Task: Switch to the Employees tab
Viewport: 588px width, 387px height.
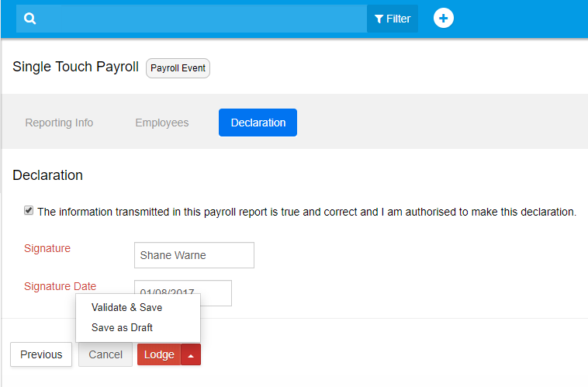Action: 162,123
